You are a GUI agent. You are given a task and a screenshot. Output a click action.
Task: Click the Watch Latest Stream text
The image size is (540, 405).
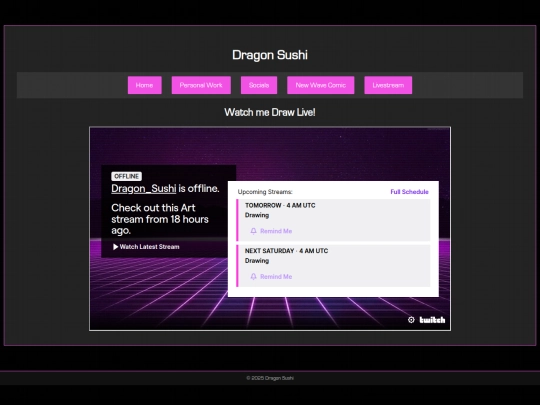point(149,247)
